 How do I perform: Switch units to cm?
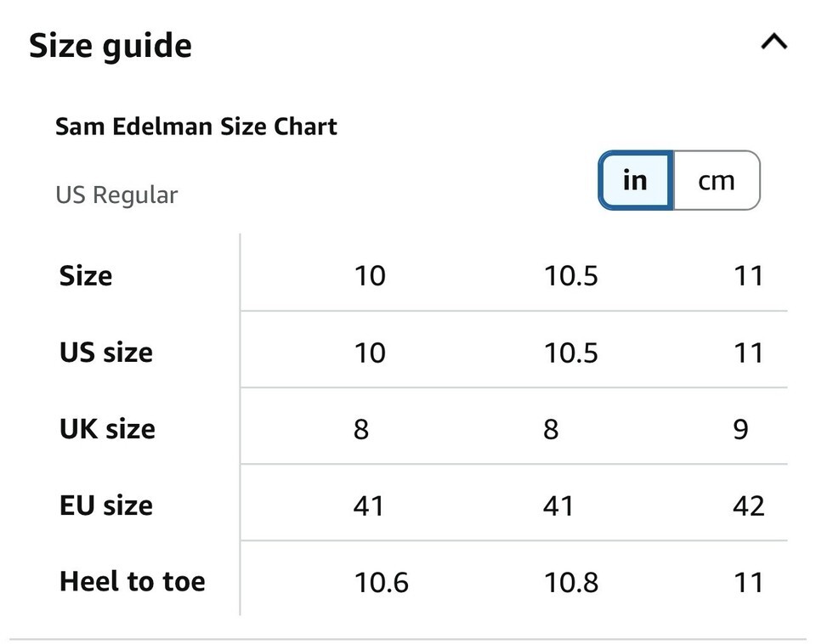coord(716,180)
